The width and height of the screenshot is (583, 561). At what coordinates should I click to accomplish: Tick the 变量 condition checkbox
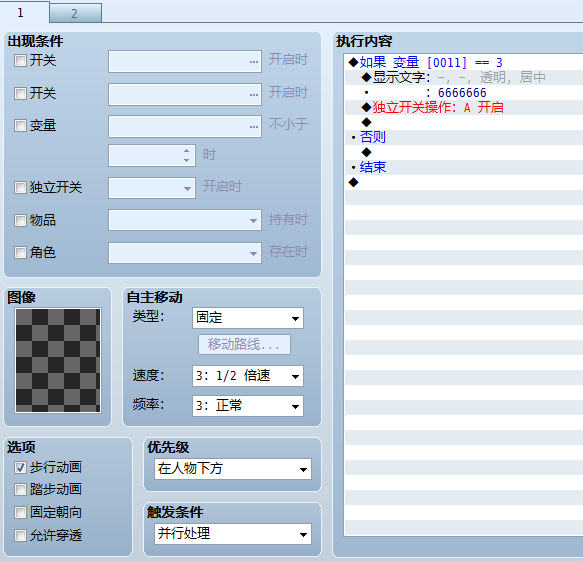coord(20,126)
